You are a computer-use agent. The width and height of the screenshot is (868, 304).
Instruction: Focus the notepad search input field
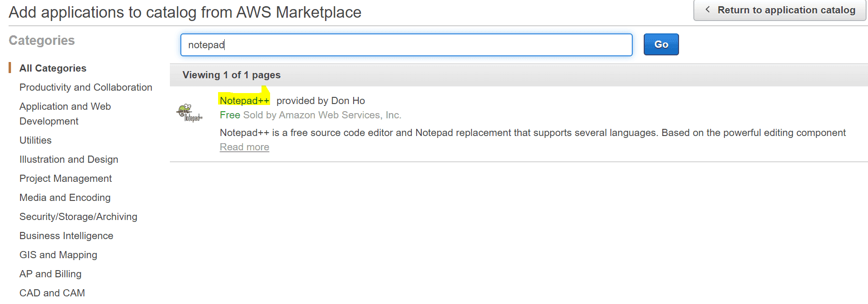tap(406, 45)
